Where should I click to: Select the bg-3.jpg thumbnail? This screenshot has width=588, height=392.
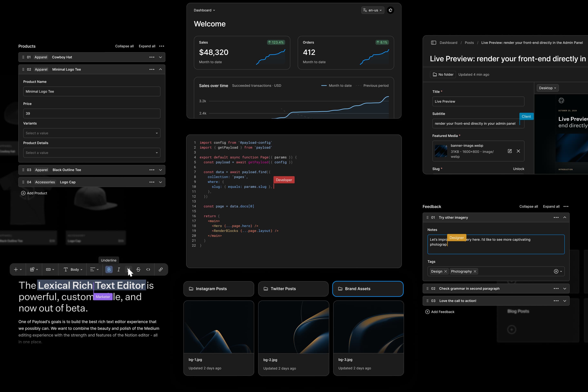[368, 327]
